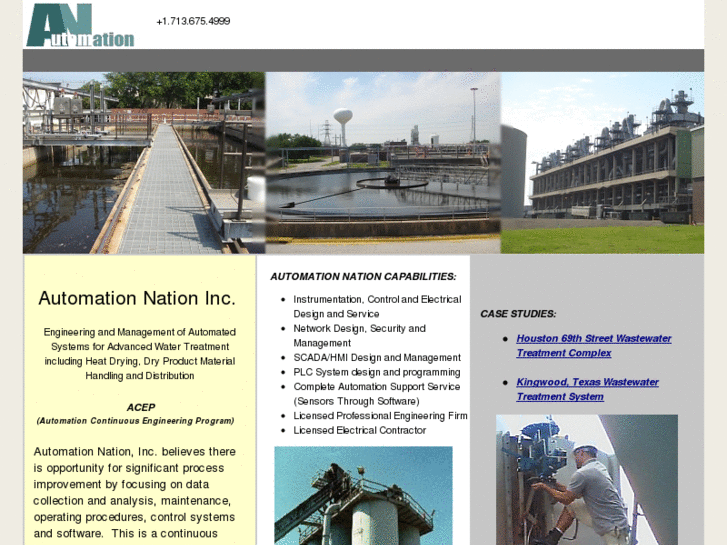727x545 pixels.
Task: Click the technician working on equipment photo
Action: click(587, 480)
